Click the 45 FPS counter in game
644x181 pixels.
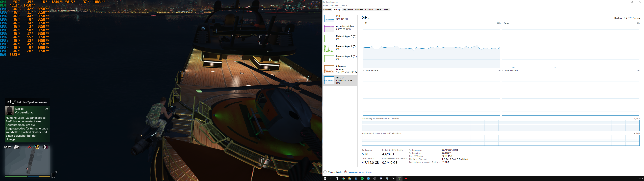(x=315, y=2)
